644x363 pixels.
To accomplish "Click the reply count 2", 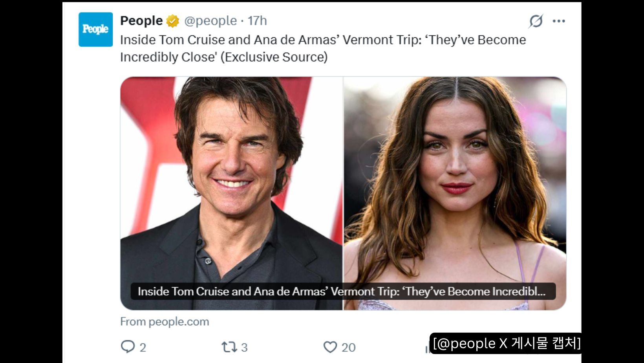I will (143, 347).
